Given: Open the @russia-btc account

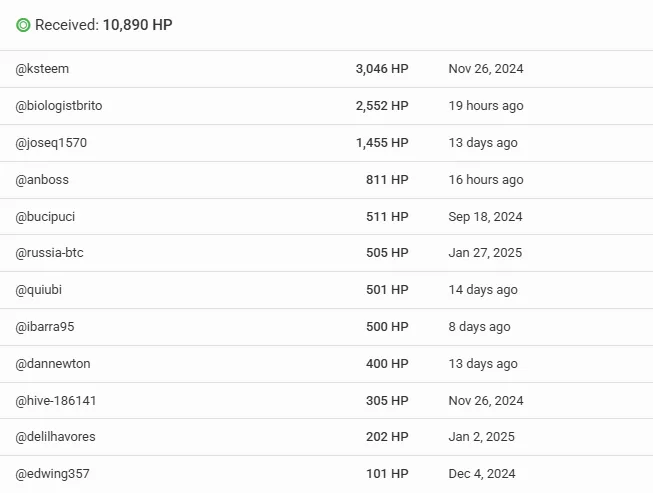Looking at the screenshot, I should pyautogui.click(x=50, y=253).
